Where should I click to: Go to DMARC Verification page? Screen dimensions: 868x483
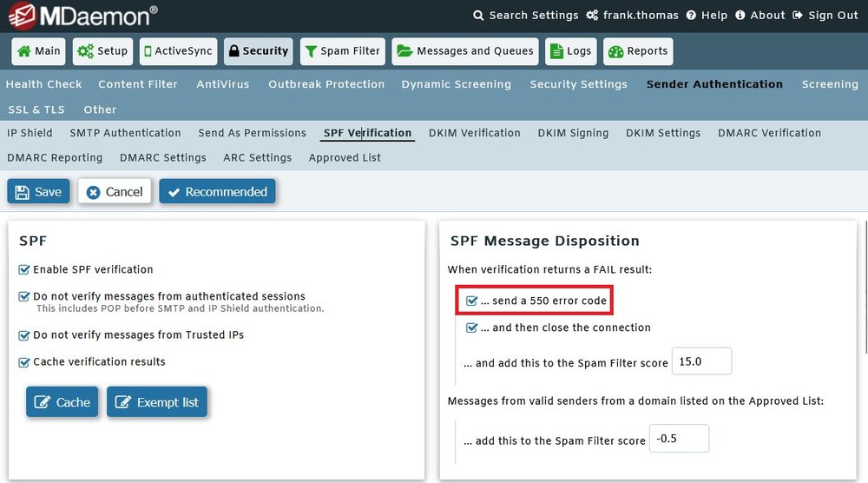769,133
